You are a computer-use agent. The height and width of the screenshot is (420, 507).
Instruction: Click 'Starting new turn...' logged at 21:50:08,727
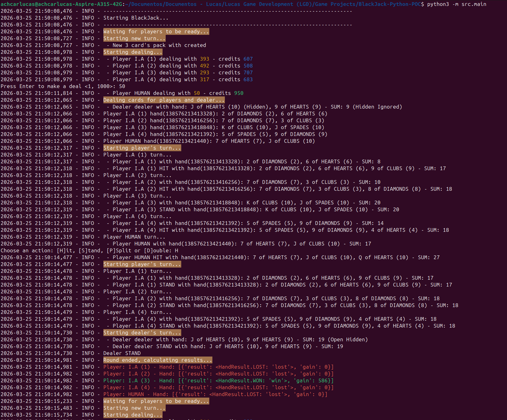tap(134, 38)
